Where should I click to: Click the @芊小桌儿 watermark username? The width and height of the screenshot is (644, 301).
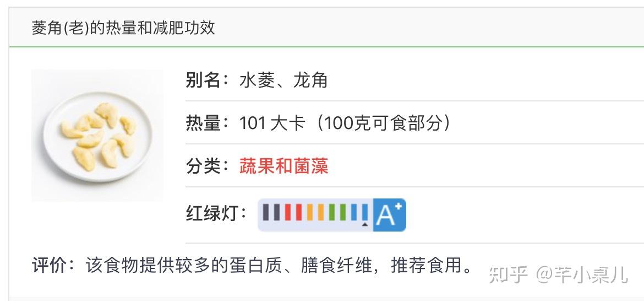pyautogui.click(x=582, y=275)
